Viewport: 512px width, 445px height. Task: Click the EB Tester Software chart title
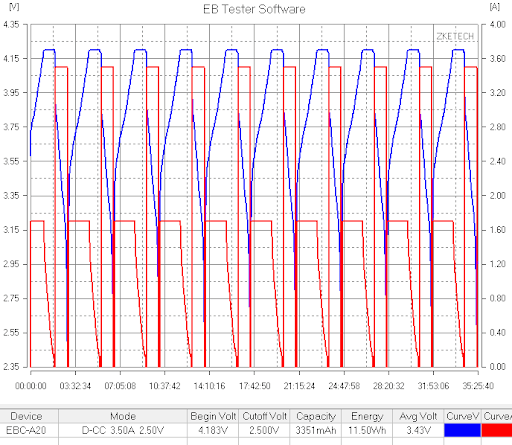(254, 9)
